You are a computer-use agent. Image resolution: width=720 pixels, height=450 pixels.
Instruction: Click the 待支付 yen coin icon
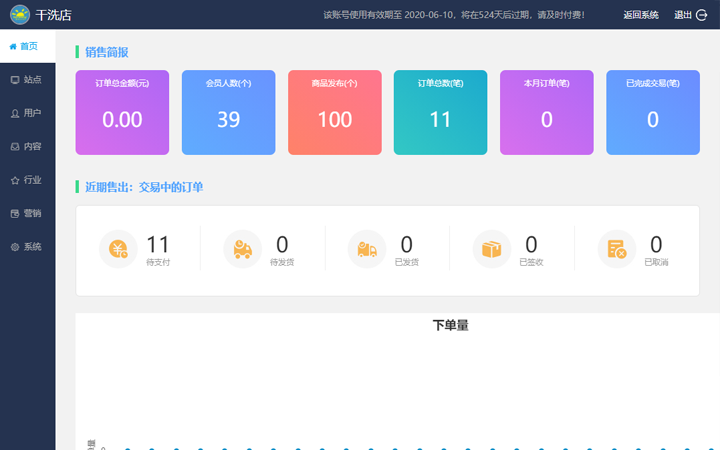click(118, 249)
